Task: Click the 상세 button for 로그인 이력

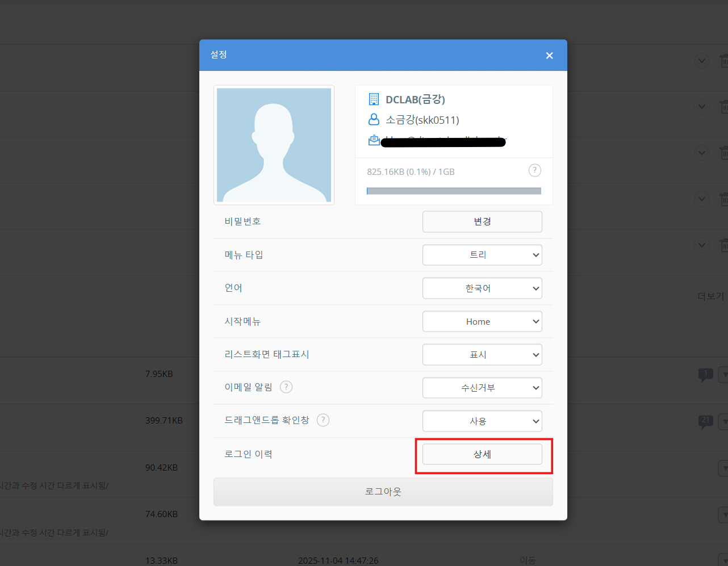Action: pyautogui.click(x=482, y=454)
